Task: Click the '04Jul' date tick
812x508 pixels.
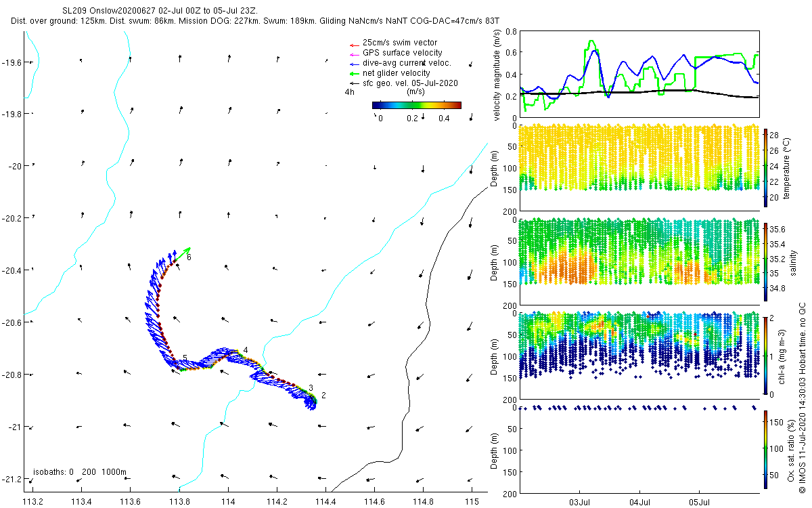Action: [640, 503]
